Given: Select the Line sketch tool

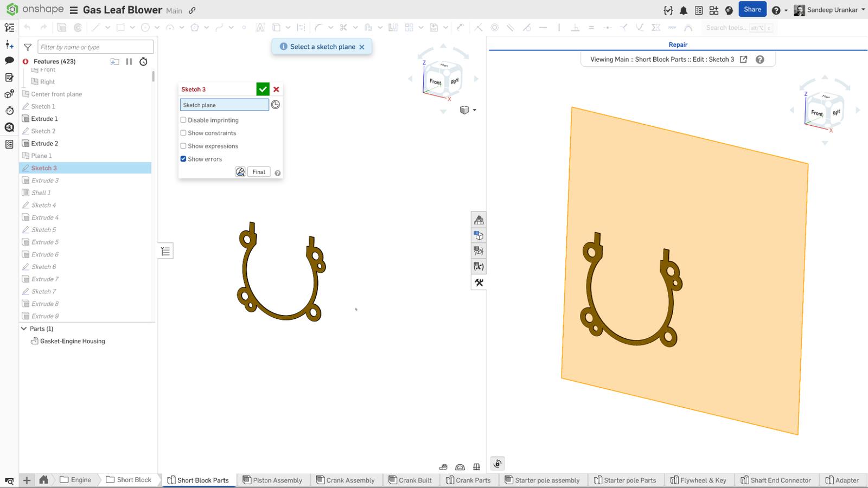Looking at the screenshot, I should pyautogui.click(x=97, y=27).
